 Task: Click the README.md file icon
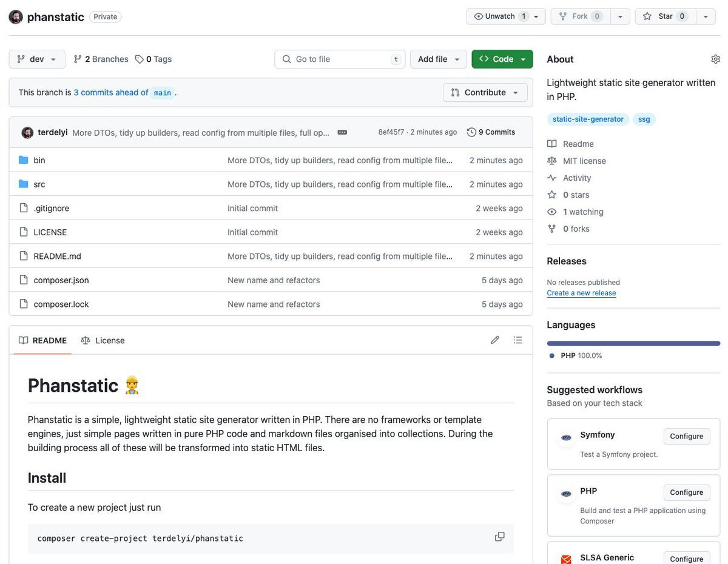click(24, 256)
